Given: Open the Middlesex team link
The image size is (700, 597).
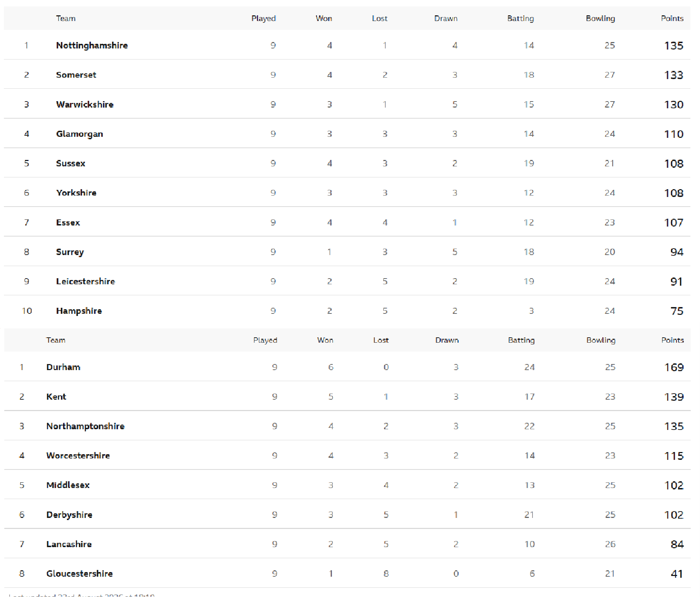Looking at the screenshot, I should 68,485.
